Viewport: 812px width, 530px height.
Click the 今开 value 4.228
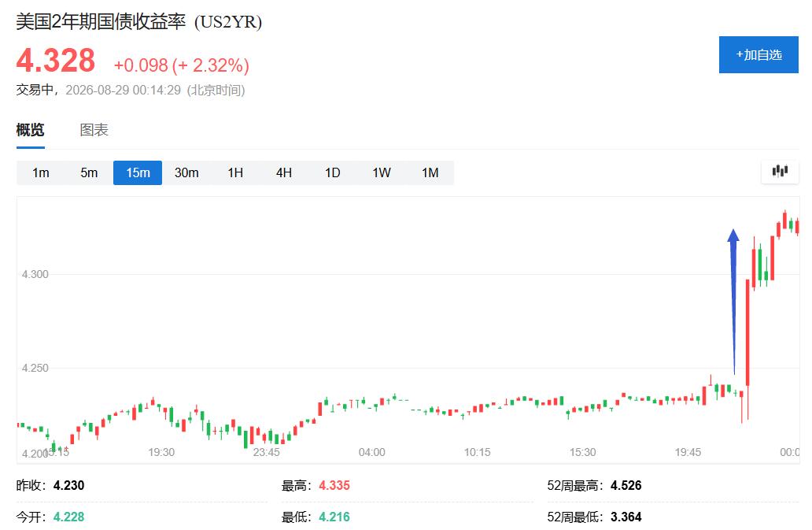click(x=69, y=517)
